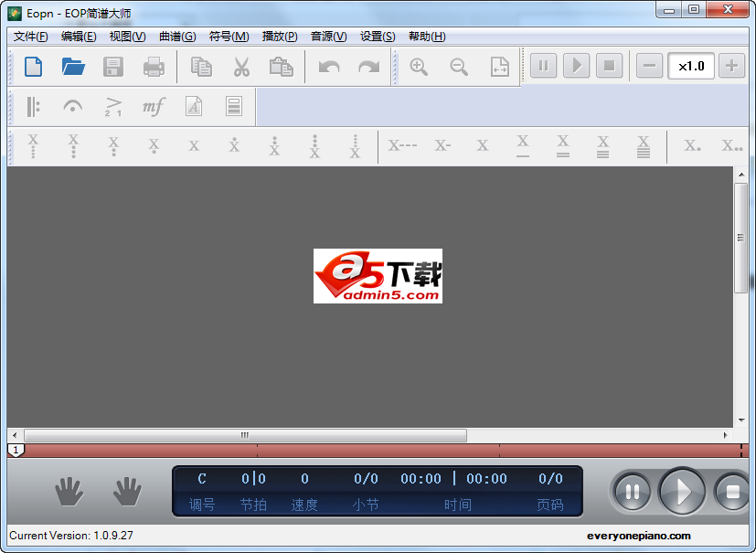Screen dimensions: 756x553
Task: Select the double-dotted note X.. option
Action: (x=732, y=145)
